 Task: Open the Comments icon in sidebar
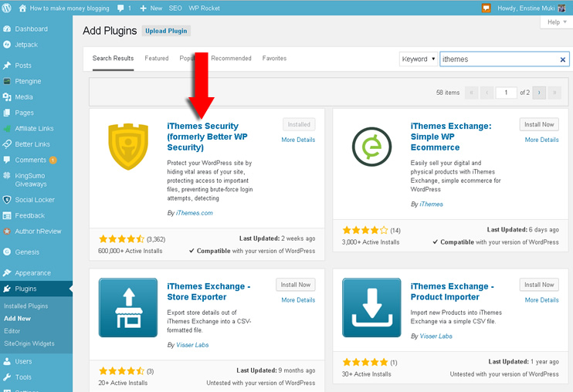tap(7, 160)
